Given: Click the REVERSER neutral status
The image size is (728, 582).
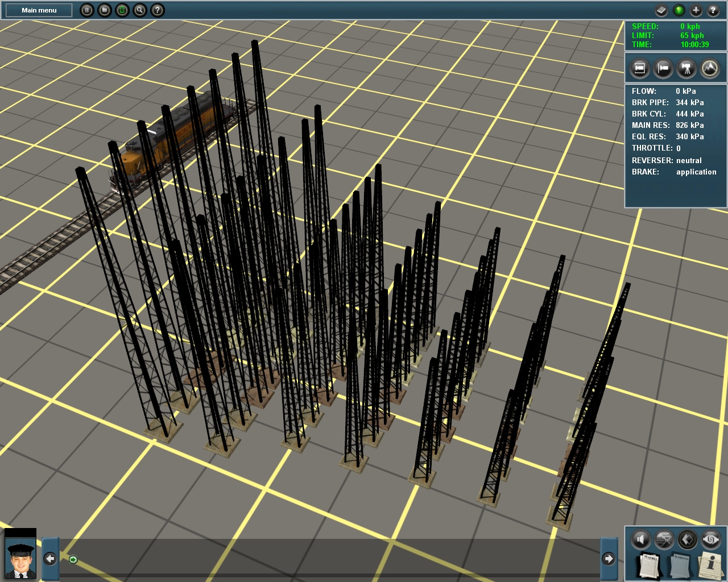Looking at the screenshot, I should click(x=667, y=160).
